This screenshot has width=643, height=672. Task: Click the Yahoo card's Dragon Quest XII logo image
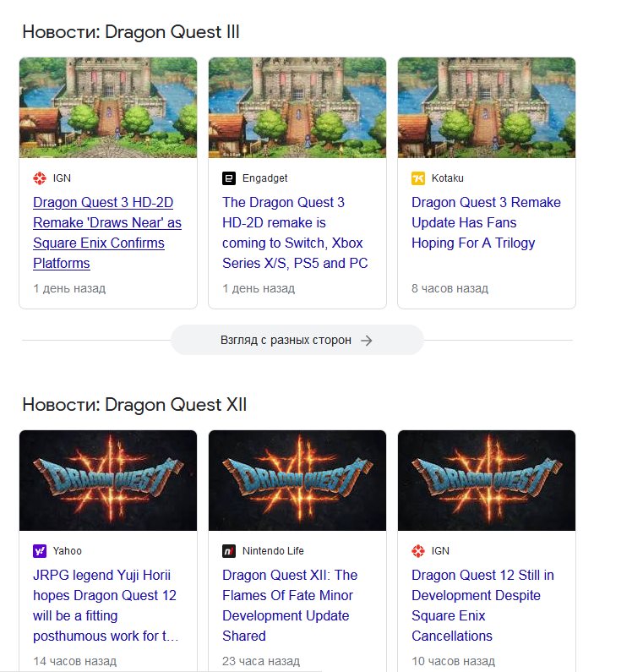point(108,480)
